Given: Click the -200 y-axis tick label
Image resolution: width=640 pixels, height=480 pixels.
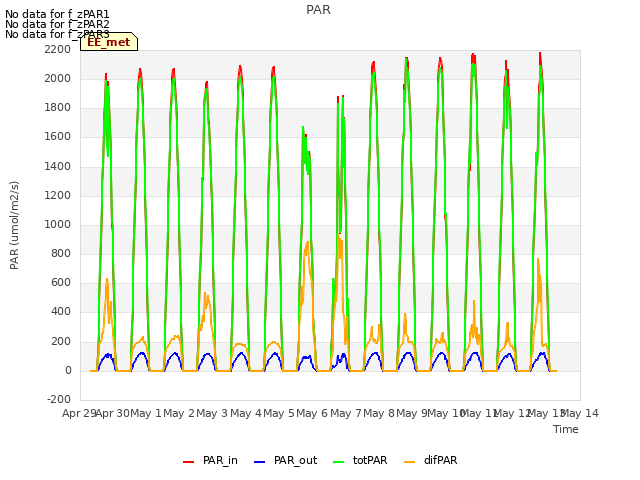Looking at the screenshot, I should pos(59,400).
